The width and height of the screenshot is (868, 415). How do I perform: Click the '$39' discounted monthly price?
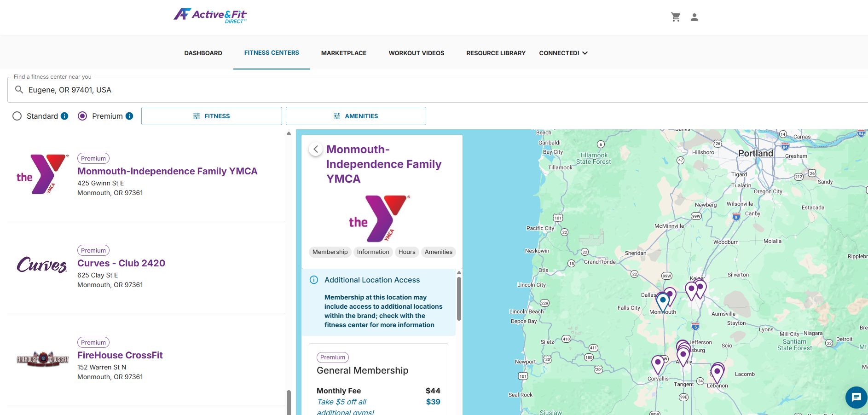pyautogui.click(x=433, y=402)
